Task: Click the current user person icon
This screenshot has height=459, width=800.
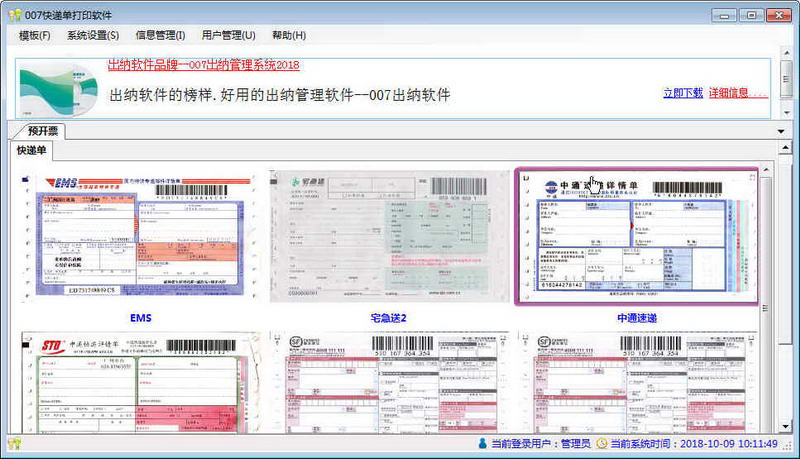Action: pyautogui.click(x=483, y=444)
